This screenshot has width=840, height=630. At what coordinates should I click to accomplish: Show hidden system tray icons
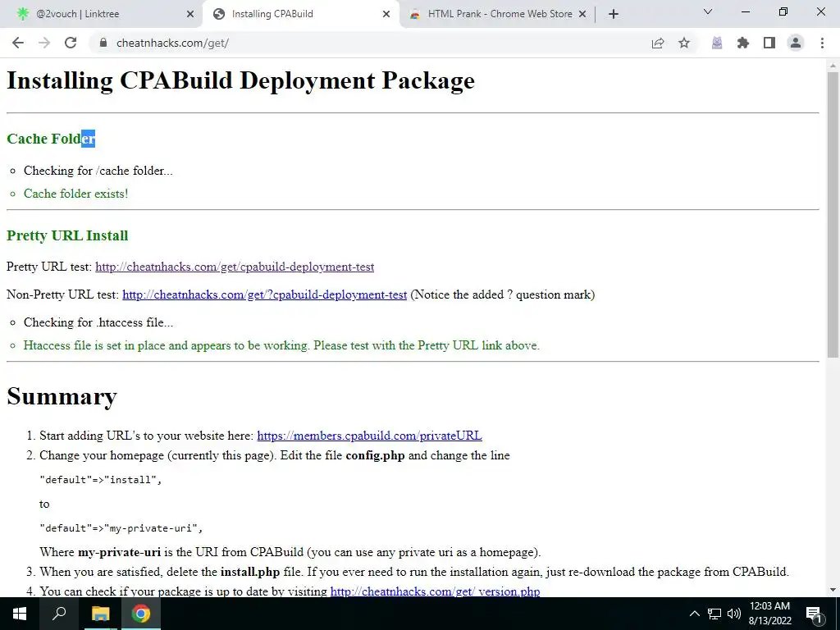tap(694, 614)
